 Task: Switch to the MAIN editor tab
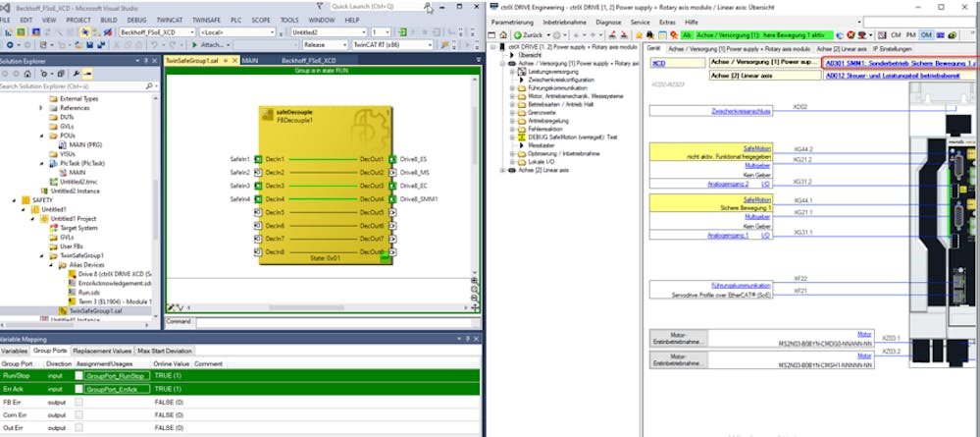250,61
